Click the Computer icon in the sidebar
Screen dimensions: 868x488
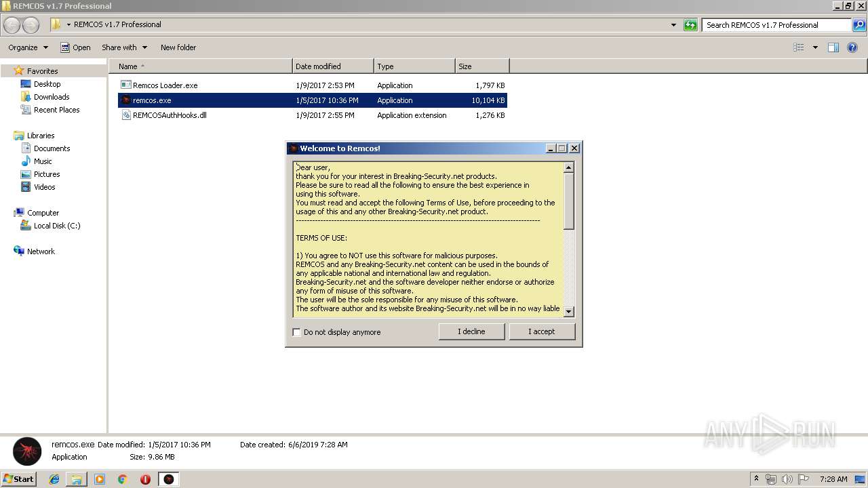(x=19, y=213)
